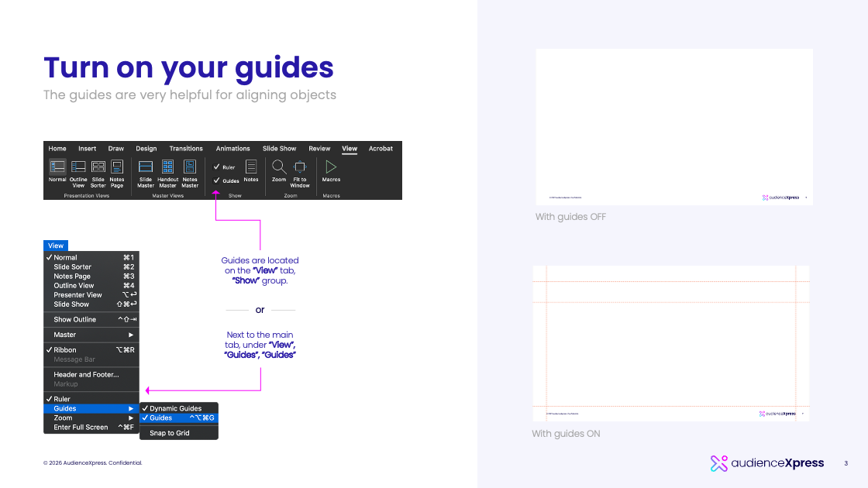868x488 pixels.
Task: Switch to Slide Sorter icon
Action: tap(98, 167)
